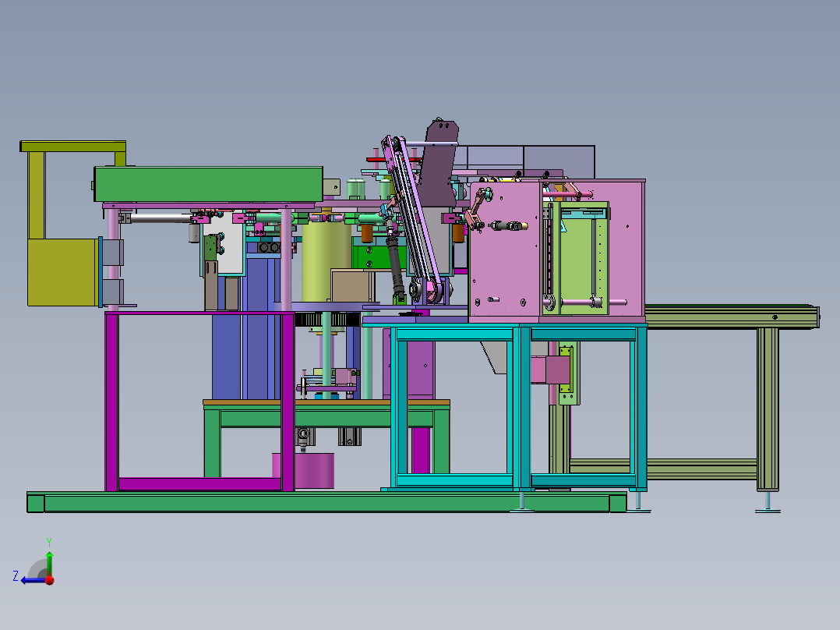Select the magenta frame bottom crossbar
Viewport: 840px width, 630px height.
[x=199, y=483]
